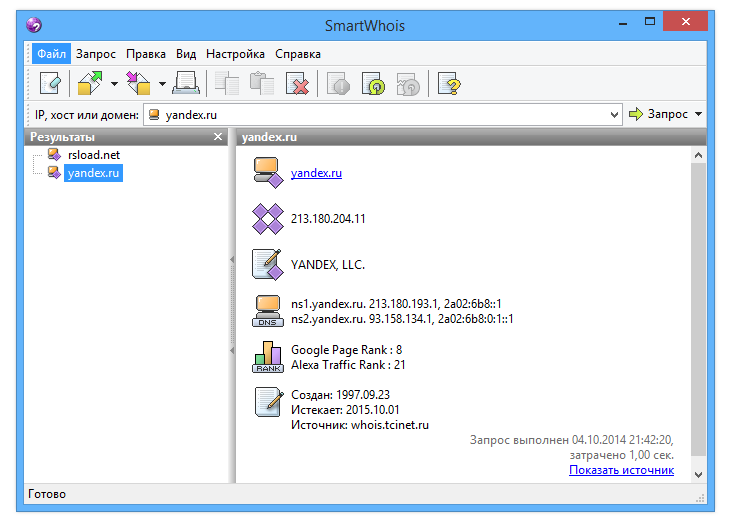Open the Запрос menu
The height and width of the screenshot is (527, 735).
[x=96, y=54]
